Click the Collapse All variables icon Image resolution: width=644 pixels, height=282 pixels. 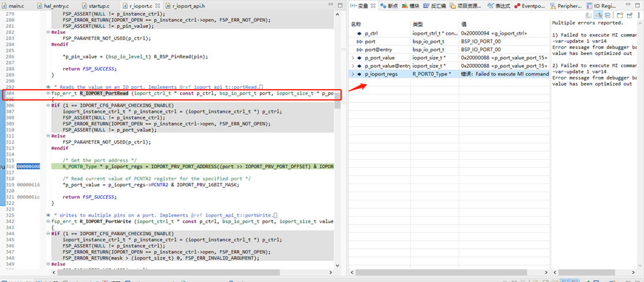click(x=607, y=15)
